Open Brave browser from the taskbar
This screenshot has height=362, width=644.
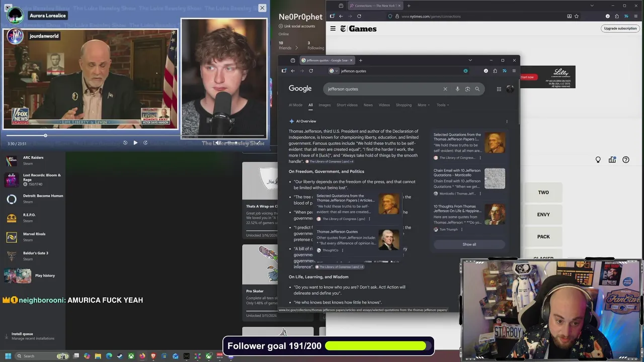coord(153,356)
